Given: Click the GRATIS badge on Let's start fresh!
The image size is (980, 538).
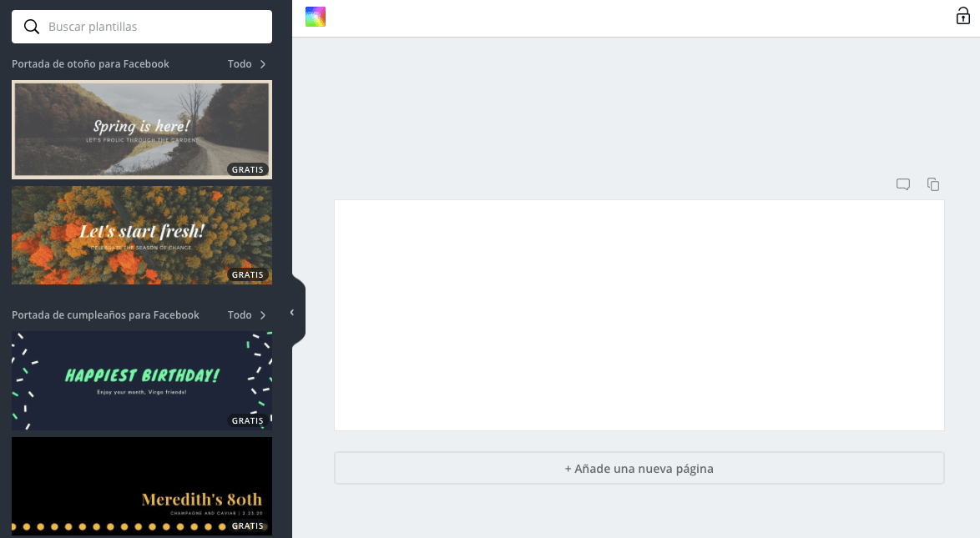Looking at the screenshot, I should pos(247,274).
